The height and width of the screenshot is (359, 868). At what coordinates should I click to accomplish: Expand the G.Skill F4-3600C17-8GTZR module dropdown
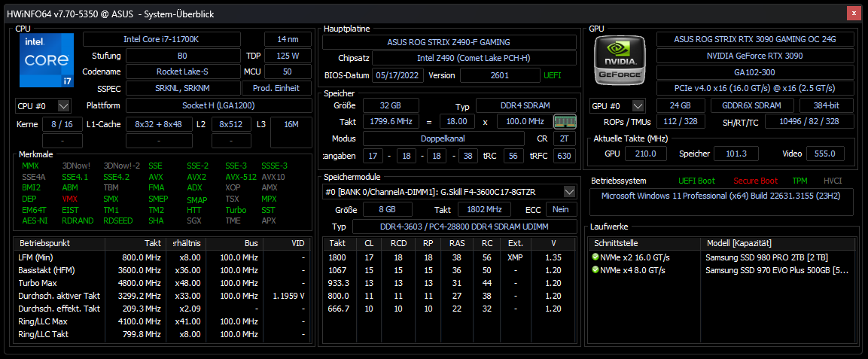point(569,192)
